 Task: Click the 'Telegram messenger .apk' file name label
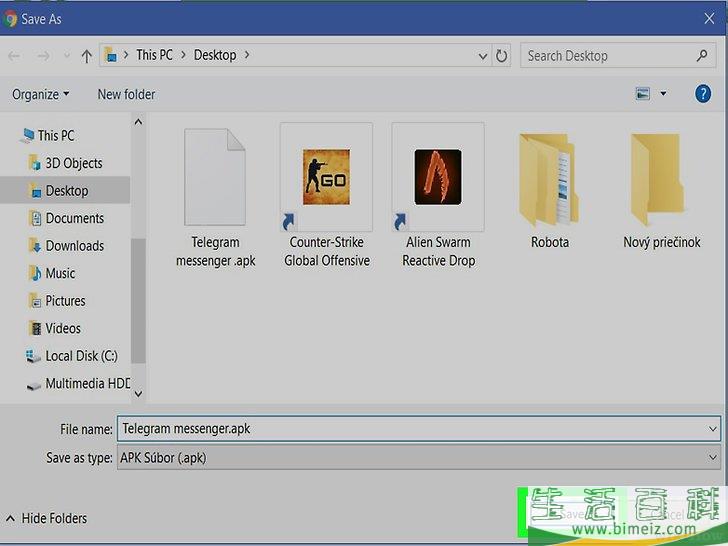tap(215, 251)
